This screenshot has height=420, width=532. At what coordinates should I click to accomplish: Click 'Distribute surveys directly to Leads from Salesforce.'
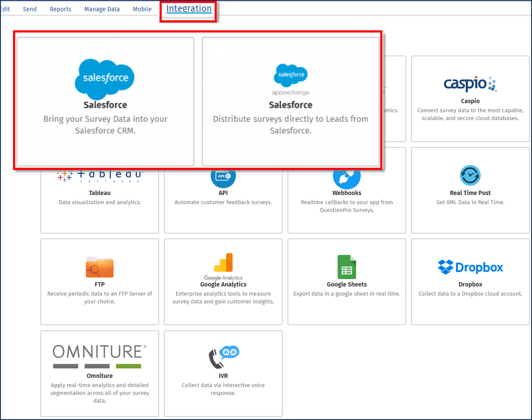pyautogui.click(x=290, y=124)
